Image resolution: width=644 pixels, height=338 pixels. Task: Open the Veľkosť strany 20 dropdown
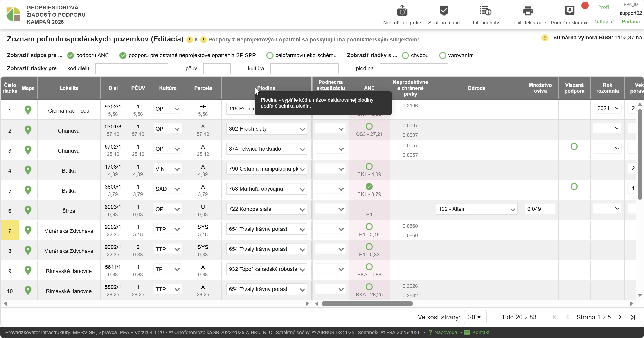coord(475,317)
